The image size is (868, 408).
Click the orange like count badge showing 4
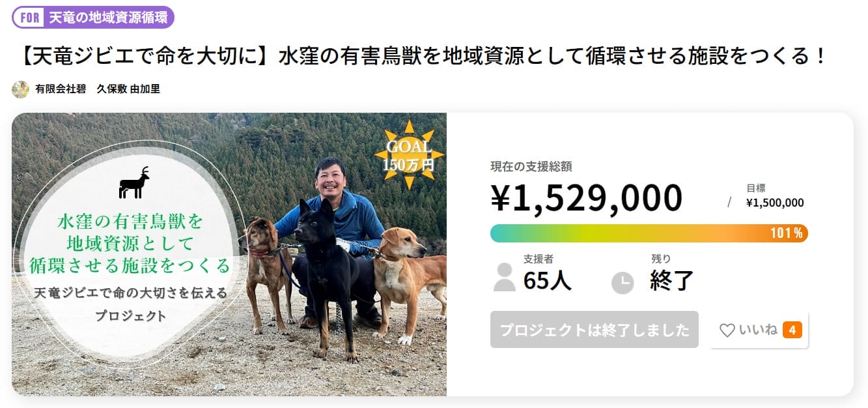click(792, 330)
